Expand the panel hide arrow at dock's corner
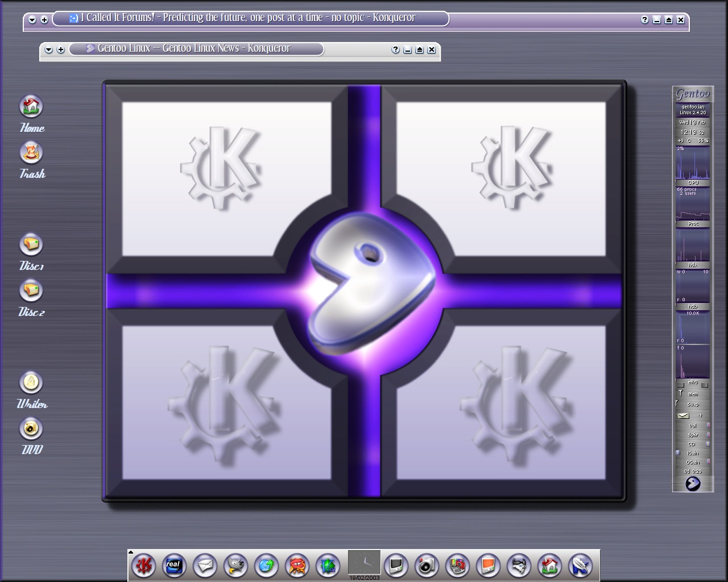Image resolution: width=728 pixels, height=582 pixels. click(x=131, y=552)
